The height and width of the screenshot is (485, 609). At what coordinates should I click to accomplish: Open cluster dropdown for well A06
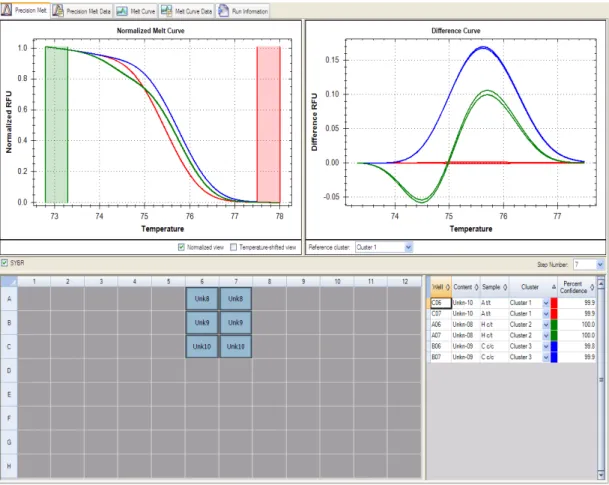pyautogui.click(x=546, y=325)
